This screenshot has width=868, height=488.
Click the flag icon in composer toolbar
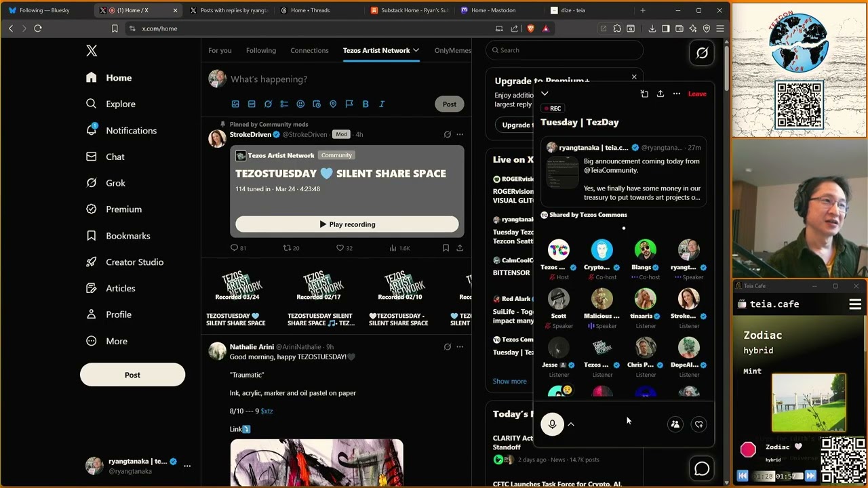pos(349,104)
